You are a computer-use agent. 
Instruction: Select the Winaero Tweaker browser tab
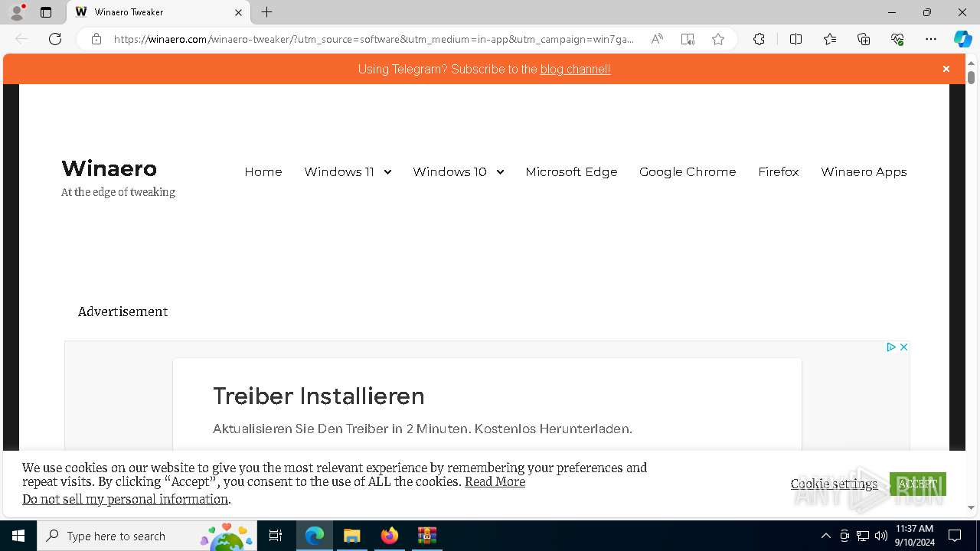158,12
